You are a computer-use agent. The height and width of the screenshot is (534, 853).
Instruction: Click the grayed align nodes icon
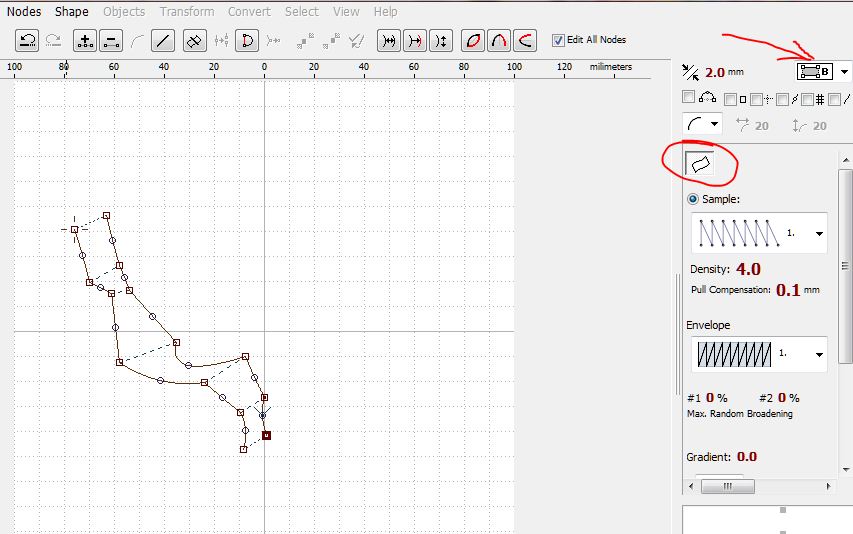(x=221, y=41)
